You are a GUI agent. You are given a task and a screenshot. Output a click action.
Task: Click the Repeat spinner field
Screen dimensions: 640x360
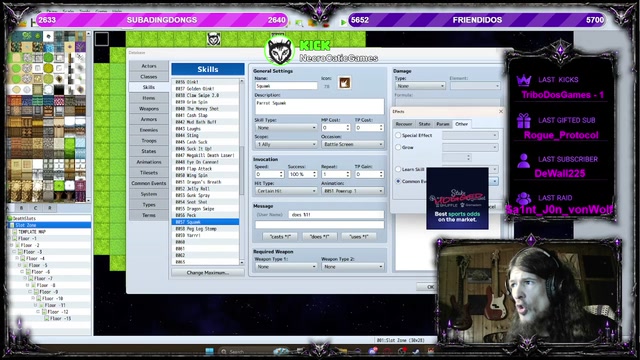tap(336, 174)
